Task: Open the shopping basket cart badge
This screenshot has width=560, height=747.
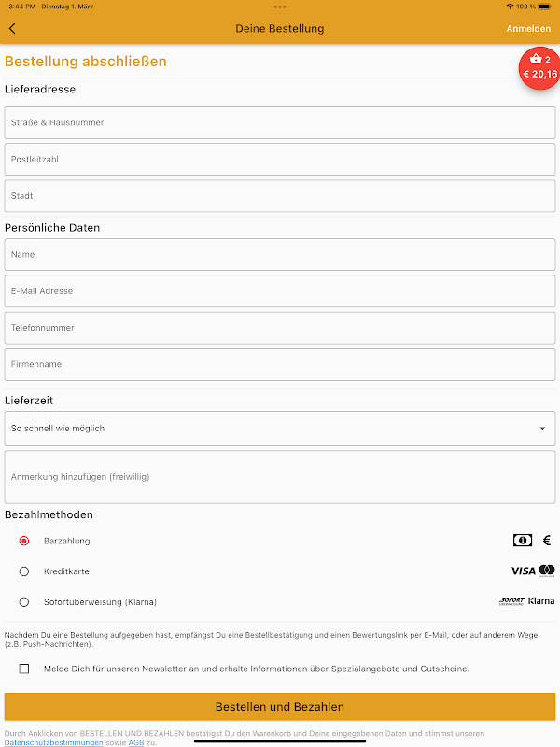Action: [539, 67]
